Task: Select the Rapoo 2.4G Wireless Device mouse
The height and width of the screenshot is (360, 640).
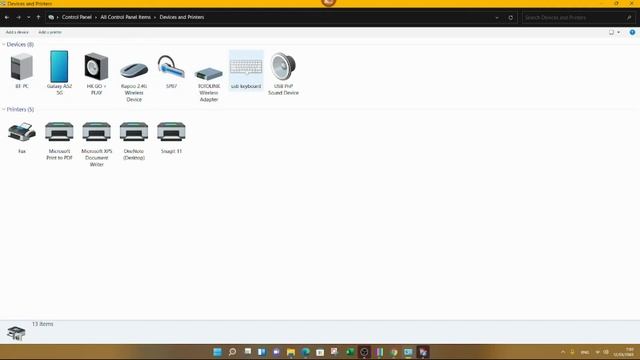Action: tap(134, 71)
